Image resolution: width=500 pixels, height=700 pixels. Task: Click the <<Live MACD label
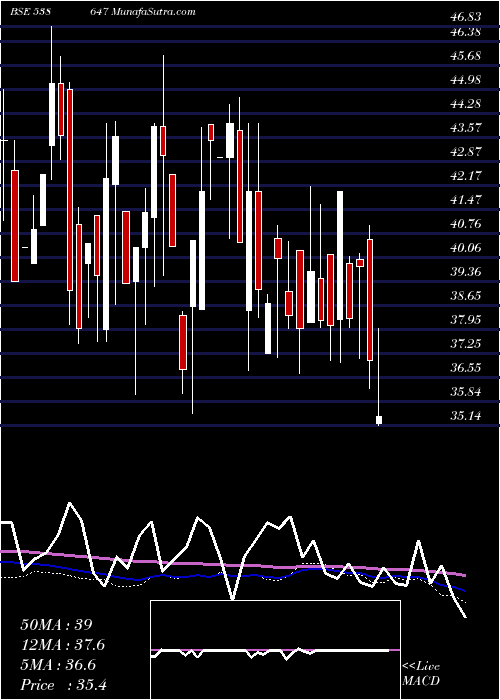[421, 673]
